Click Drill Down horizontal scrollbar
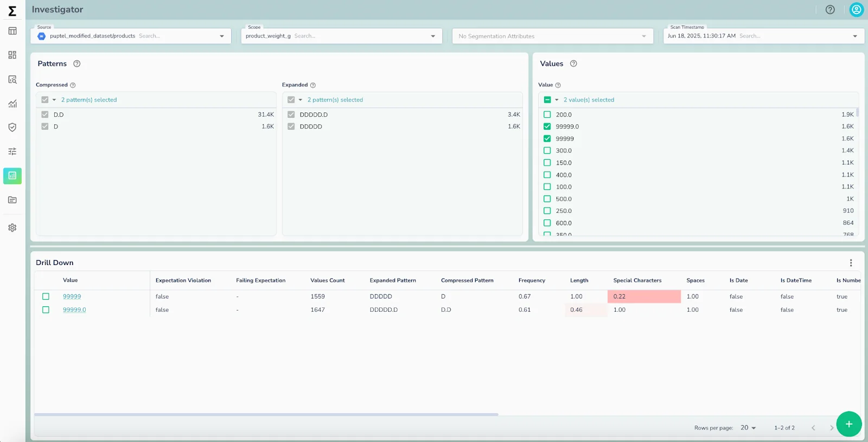 point(266,414)
